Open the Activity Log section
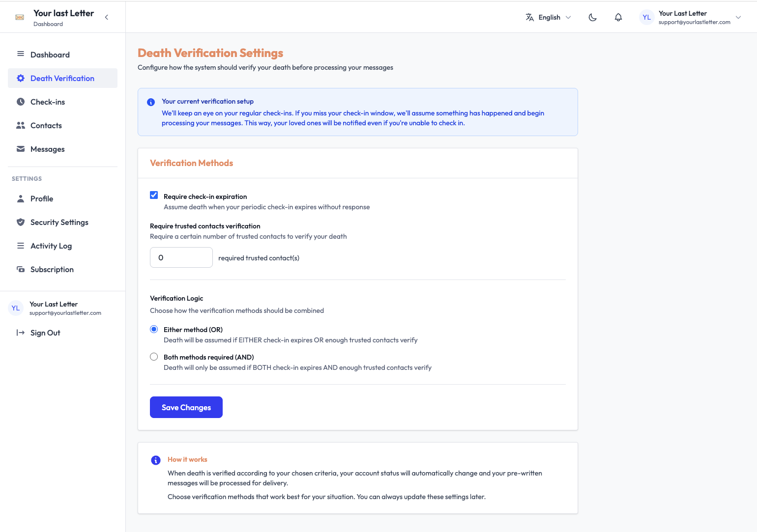This screenshot has width=757, height=532. coord(51,246)
